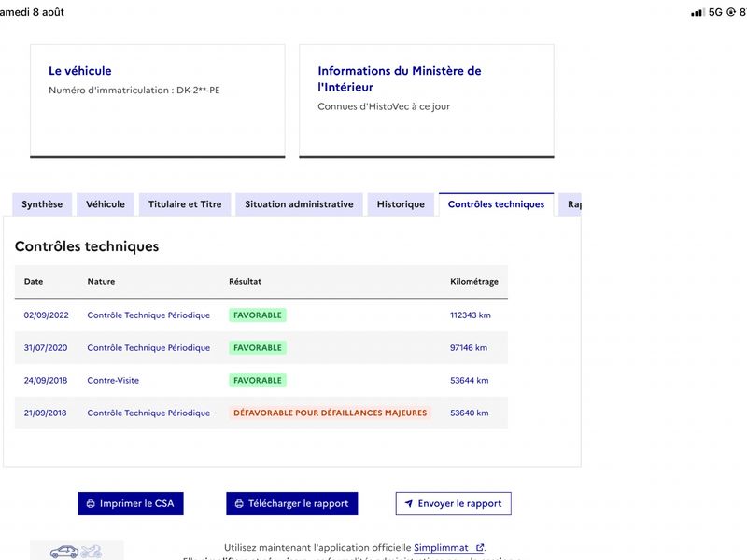
Task: Select the date 21/09/2018
Action: point(45,413)
